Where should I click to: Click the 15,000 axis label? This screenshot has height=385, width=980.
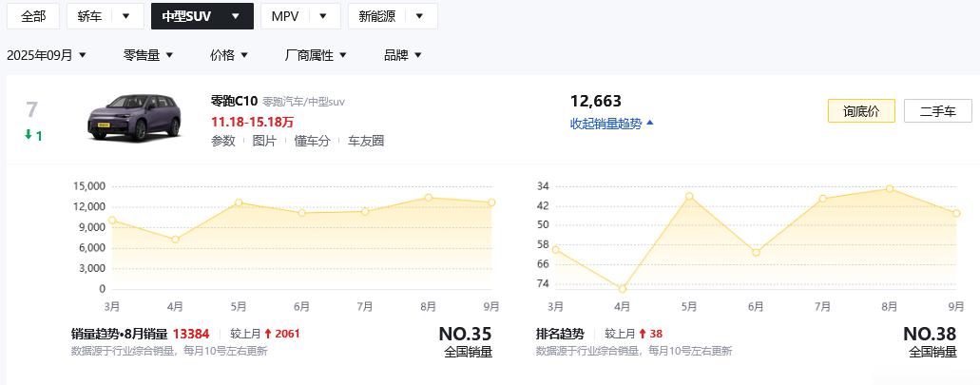[89, 186]
